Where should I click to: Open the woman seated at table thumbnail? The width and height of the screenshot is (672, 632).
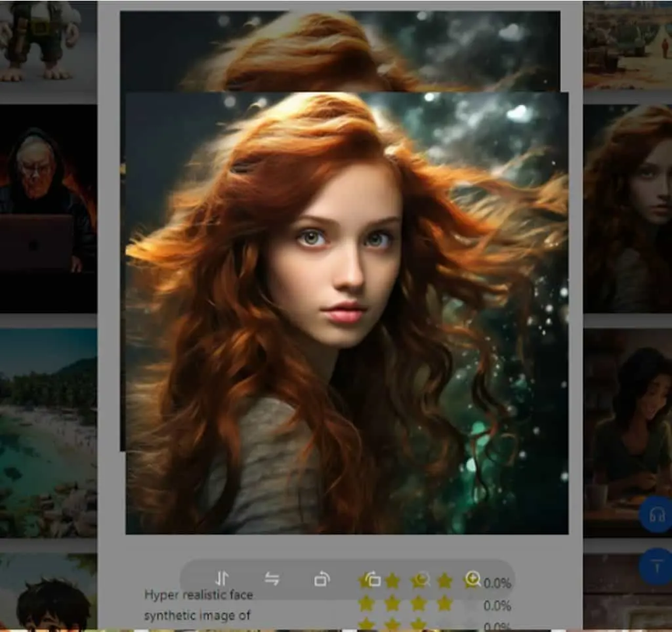pos(627,432)
